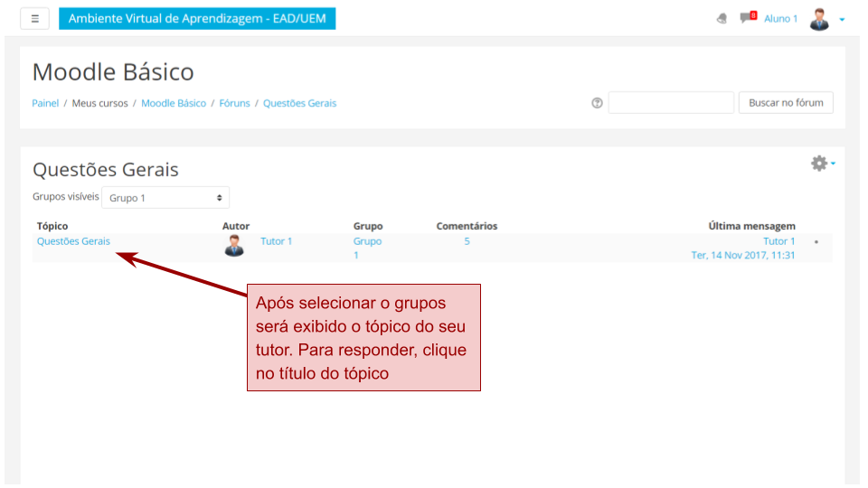Navigate to Fóruns breadcrumb link
868x488 pixels.
click(234, 103)
